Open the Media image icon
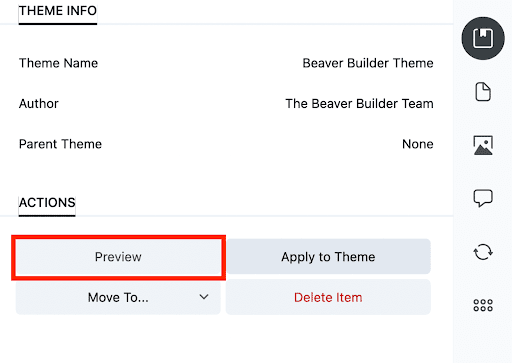 tap(483, 145)
